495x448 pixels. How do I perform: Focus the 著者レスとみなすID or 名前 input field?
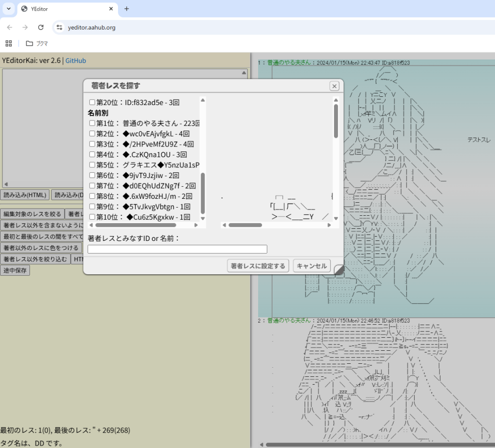point(177,249)
